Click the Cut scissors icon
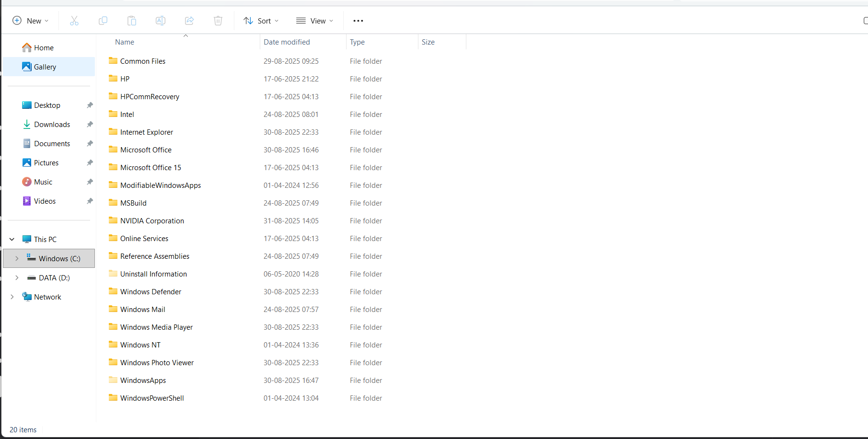 click(x=74, y=21)
